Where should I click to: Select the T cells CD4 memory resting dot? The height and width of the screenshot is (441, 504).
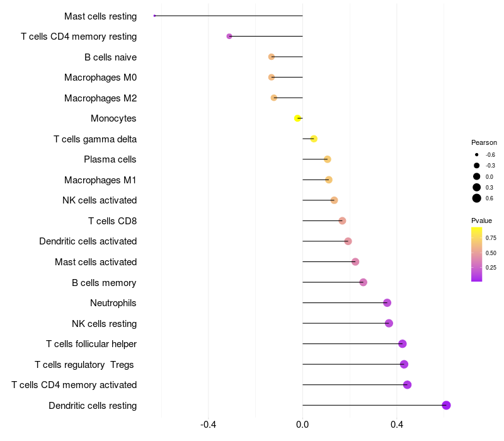[x=229, y=36]
